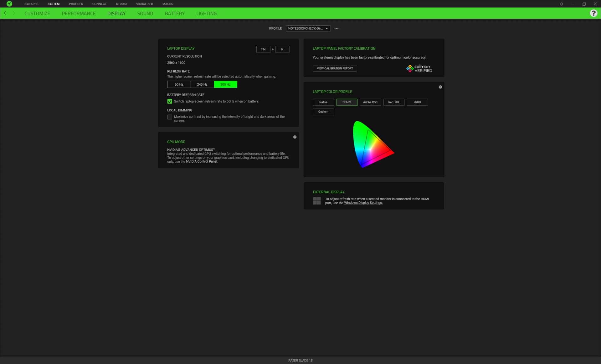The width and height of the screenshot is (601, 364).
Task: Disable battery refresh rate 60Hz checkbox
Action: pyautogui.click(x=170, y=101)
